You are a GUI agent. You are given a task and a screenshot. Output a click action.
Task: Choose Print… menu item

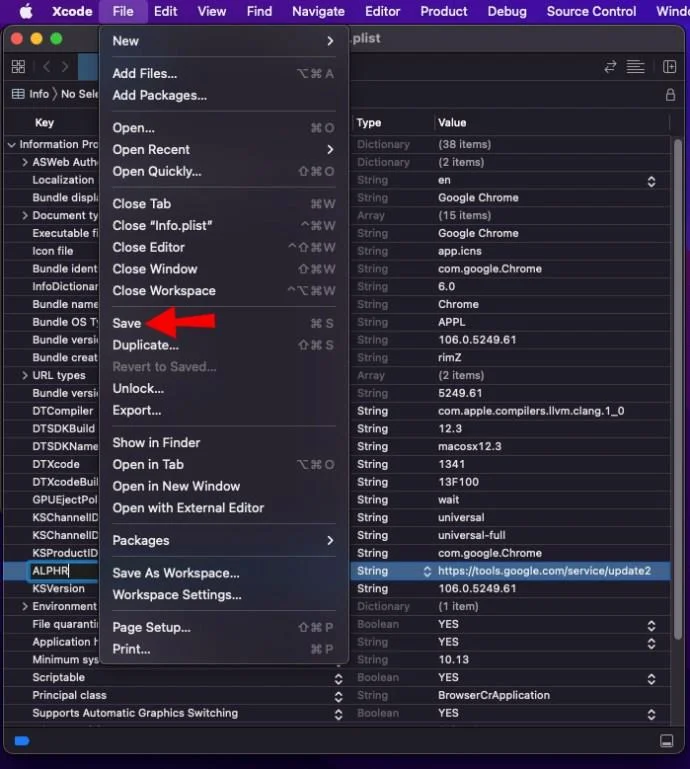tap(224, 649)
